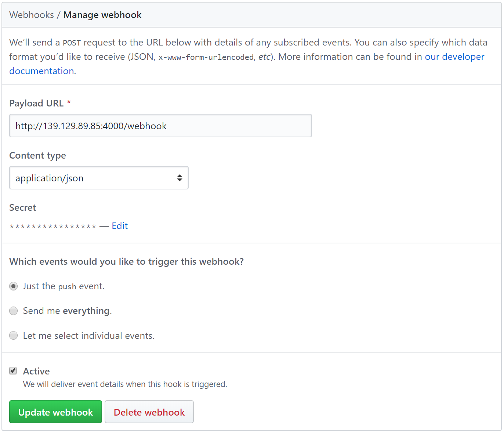Open the Content type combo box
The height and width of the screenshot is (431, 504).
(x=99, y=178)
